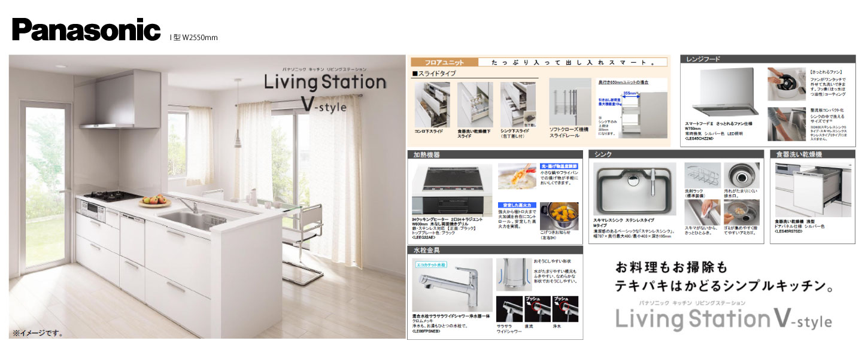
Task: Click the IHクッキングヒーター product caption
Action: coord(448,228)
